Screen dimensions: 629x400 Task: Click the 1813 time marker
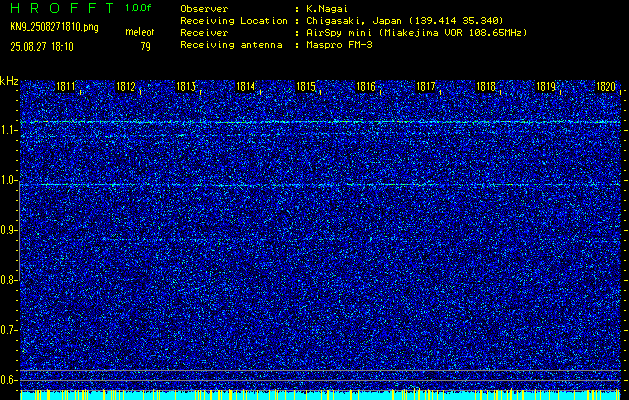tap(186, 86)
